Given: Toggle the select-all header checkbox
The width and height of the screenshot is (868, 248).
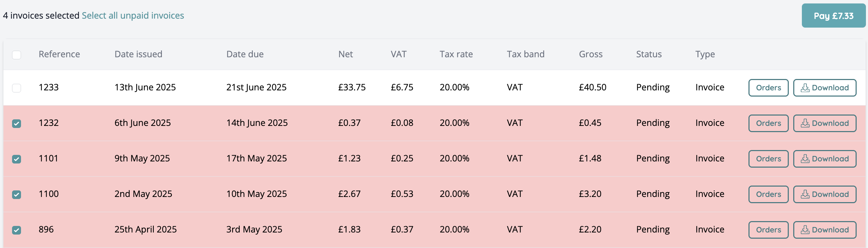Looking at the screenshot, I should tap(17, 55).
